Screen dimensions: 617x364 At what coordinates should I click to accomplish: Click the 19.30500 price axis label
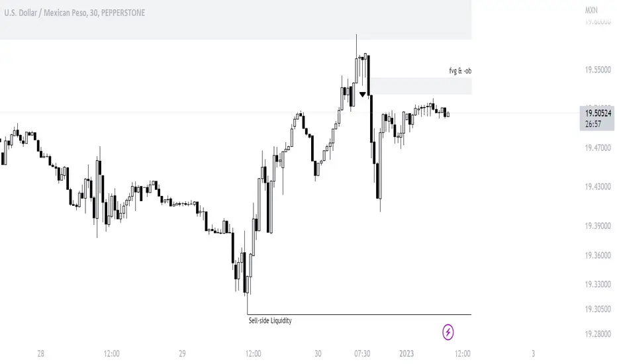(598, 309)
